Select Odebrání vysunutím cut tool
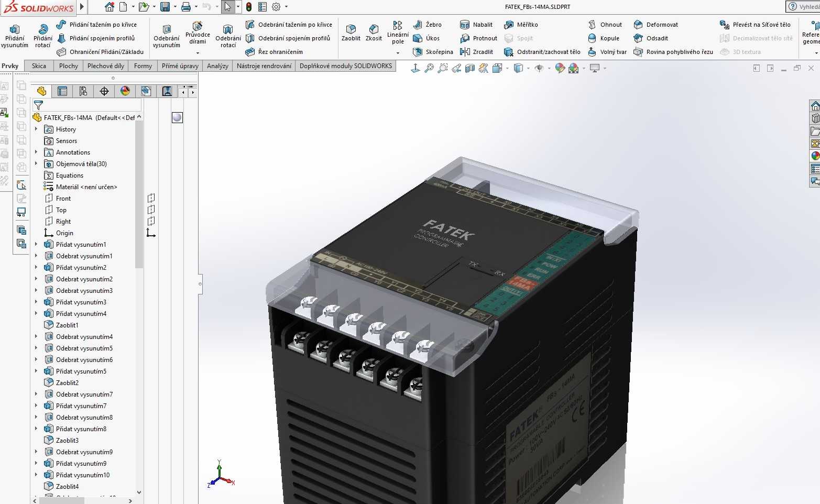Screen dimensions: 820x504 pos(167,36)
